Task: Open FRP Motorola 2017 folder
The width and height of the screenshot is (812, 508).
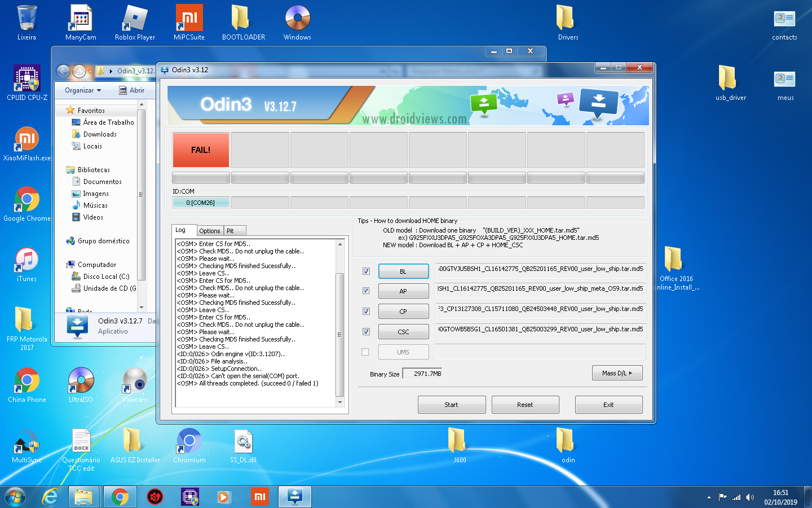Action: pyautogui.click(x=27, y=327)
